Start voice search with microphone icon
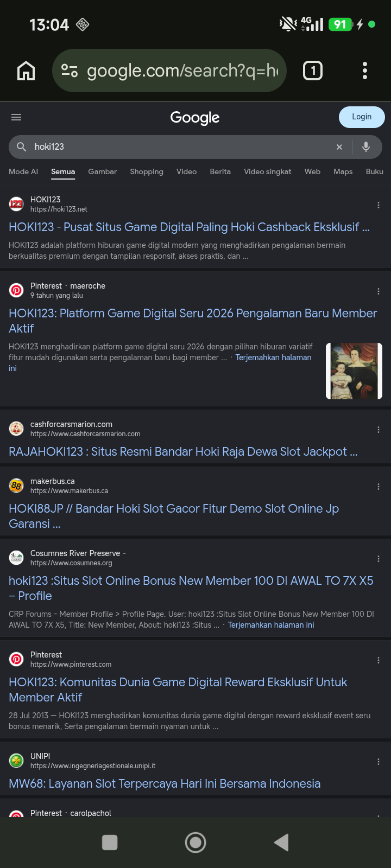 click(366, 146)
